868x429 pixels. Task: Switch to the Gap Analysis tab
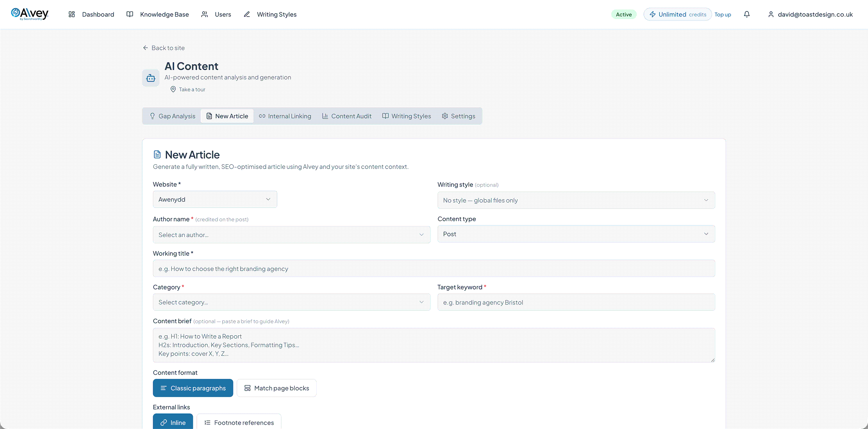click(x=172, y=116)
